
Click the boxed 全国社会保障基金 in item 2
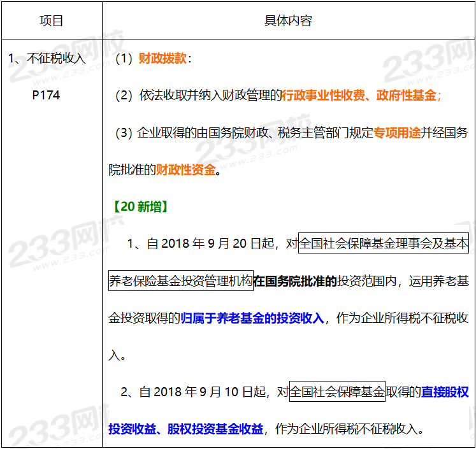(x=337, y=392)
